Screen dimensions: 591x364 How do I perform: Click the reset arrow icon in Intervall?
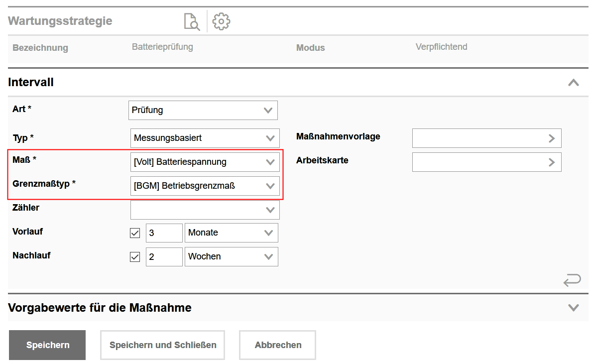pos(572,280)
